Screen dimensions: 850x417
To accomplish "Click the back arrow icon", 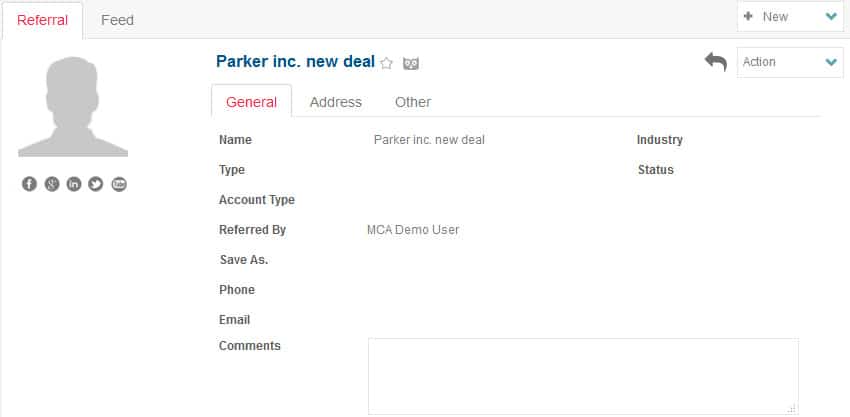I will [x=715, y=62].
